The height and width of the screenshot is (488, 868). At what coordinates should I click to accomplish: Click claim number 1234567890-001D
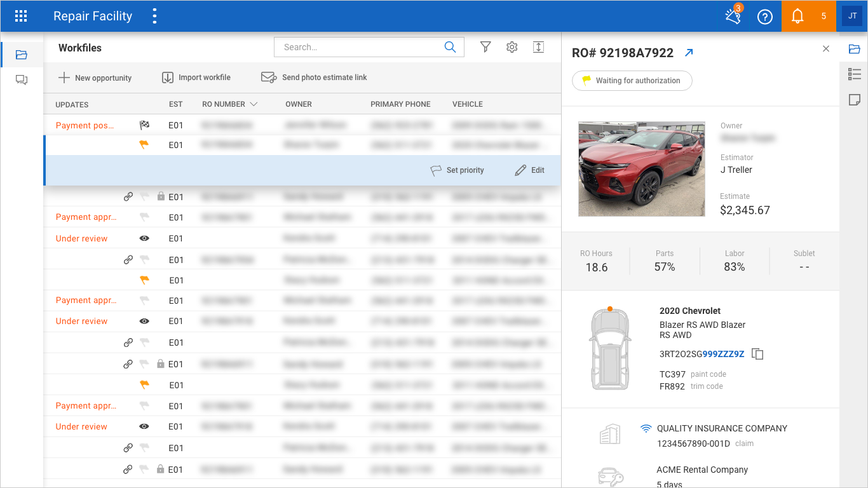tap(693, 444)
